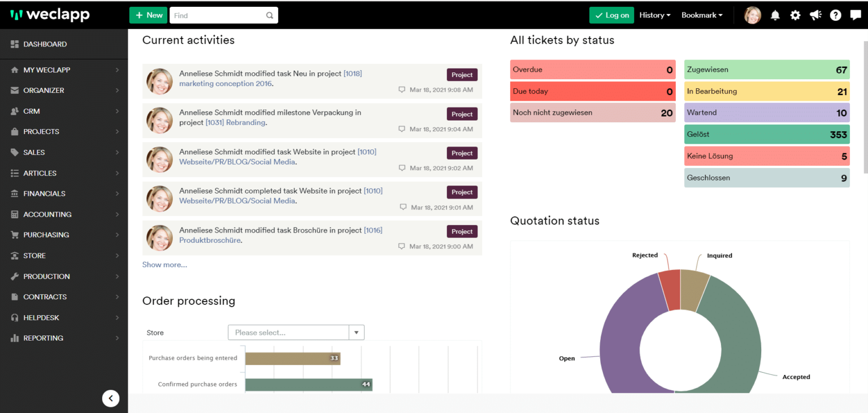Open the HELPDESK menu item
The image size is (868, 413).
pos(64,317)
